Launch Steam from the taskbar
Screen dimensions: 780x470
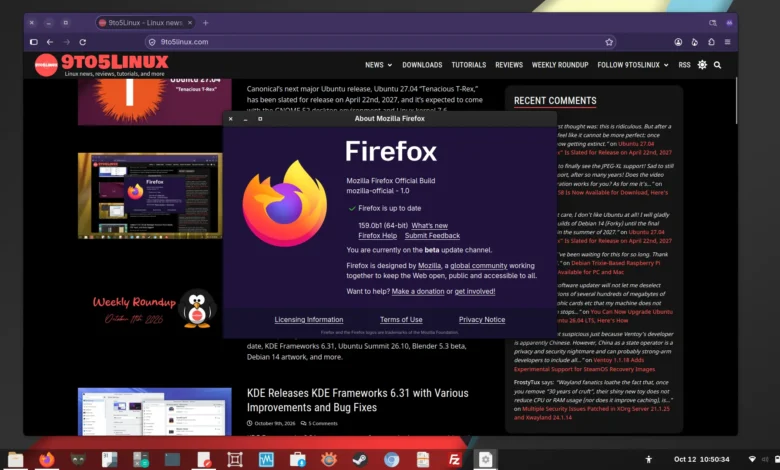coord(360,460)
